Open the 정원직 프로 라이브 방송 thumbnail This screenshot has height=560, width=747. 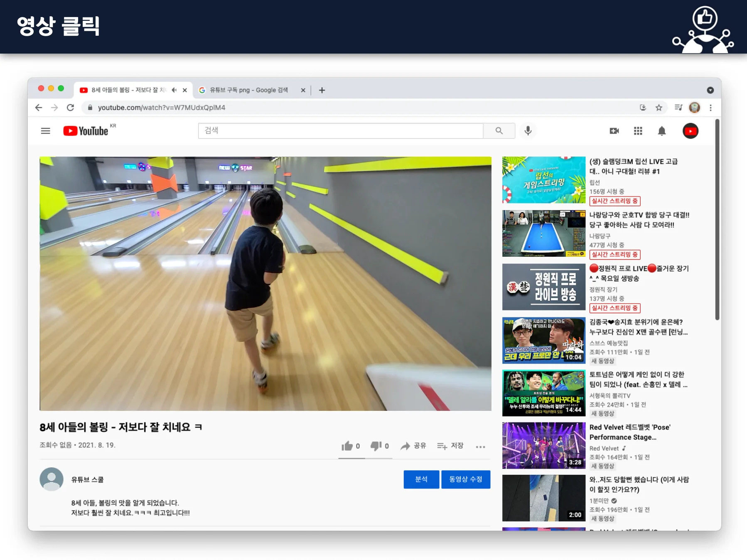[x=544, y=287]
